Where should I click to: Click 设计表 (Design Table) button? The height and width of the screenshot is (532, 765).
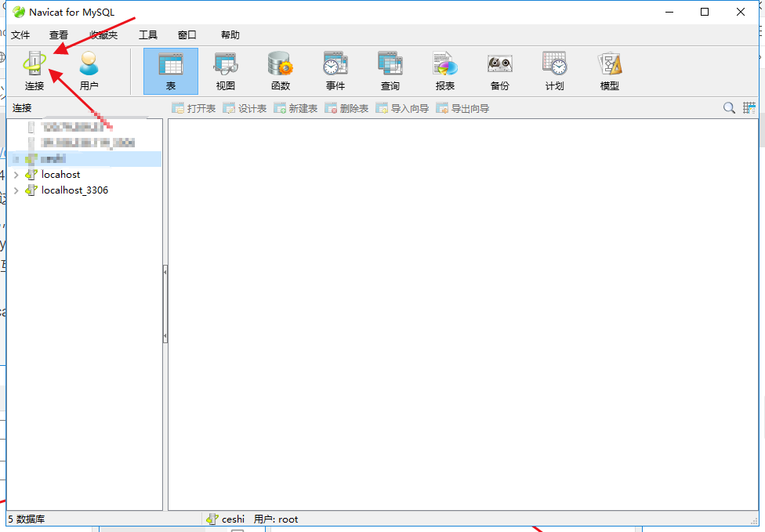(x=245, y=108)
